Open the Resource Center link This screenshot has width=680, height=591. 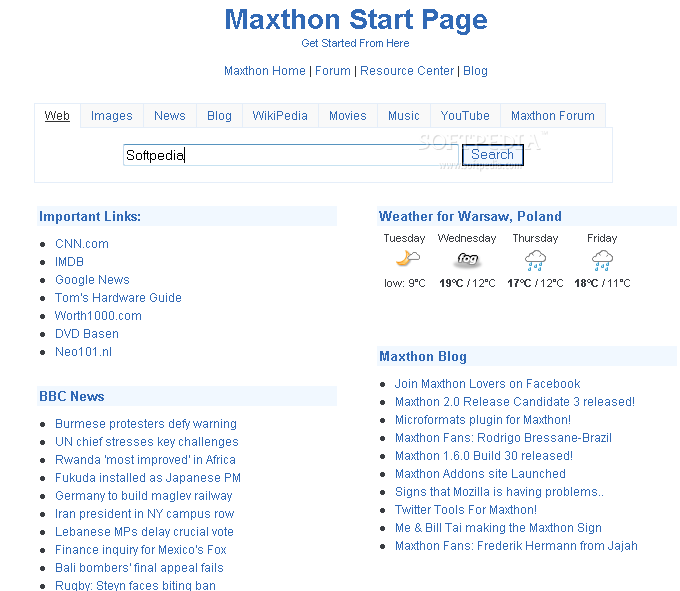[x=407, y=71]
